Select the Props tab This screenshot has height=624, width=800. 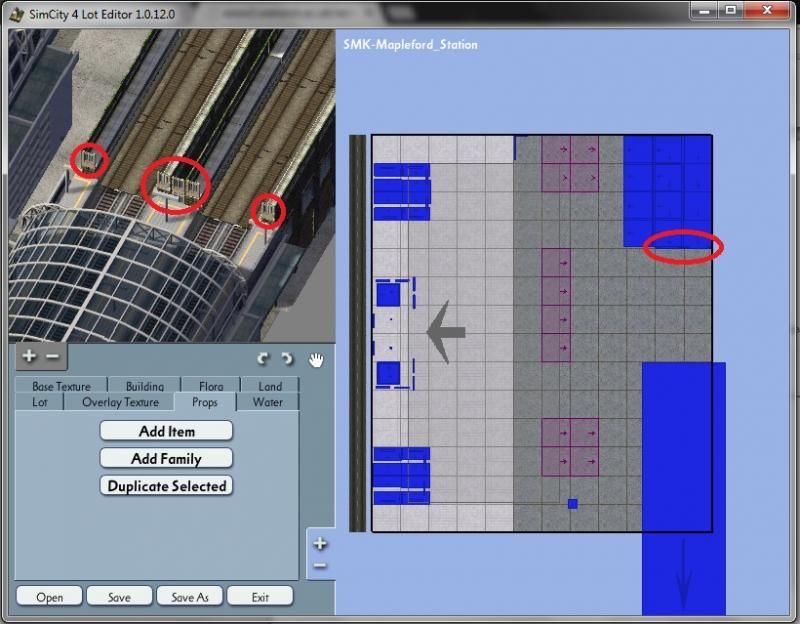(205, 402)
